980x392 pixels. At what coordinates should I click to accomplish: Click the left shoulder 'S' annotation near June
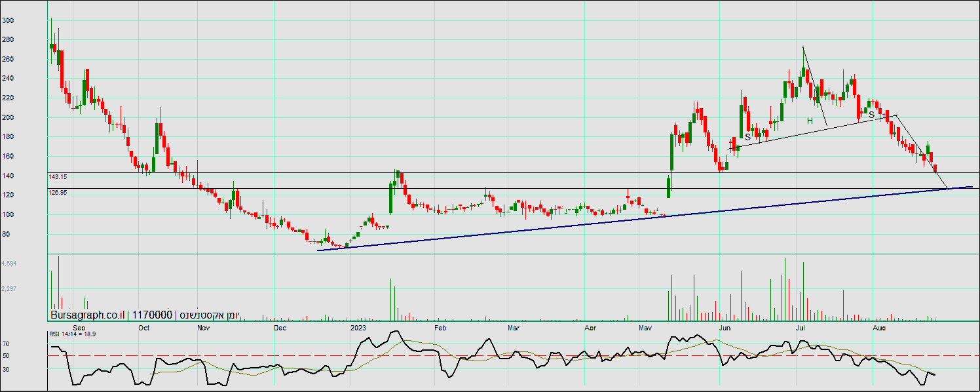pyautogui.click(x=747, y=137)
